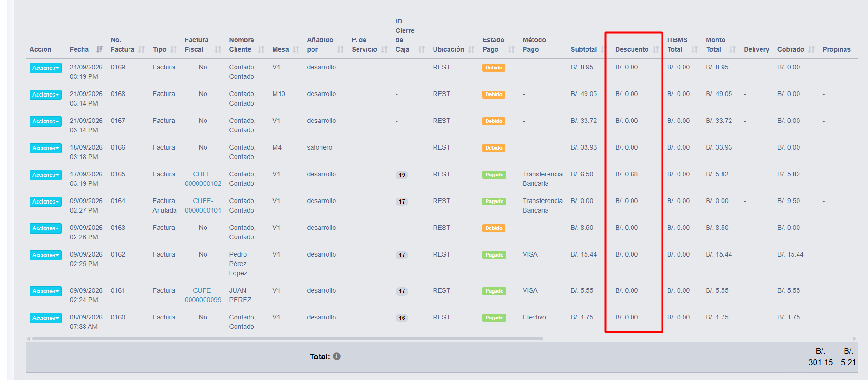Click the Debido status badge for invoice 0169

(x=494, y=68)
